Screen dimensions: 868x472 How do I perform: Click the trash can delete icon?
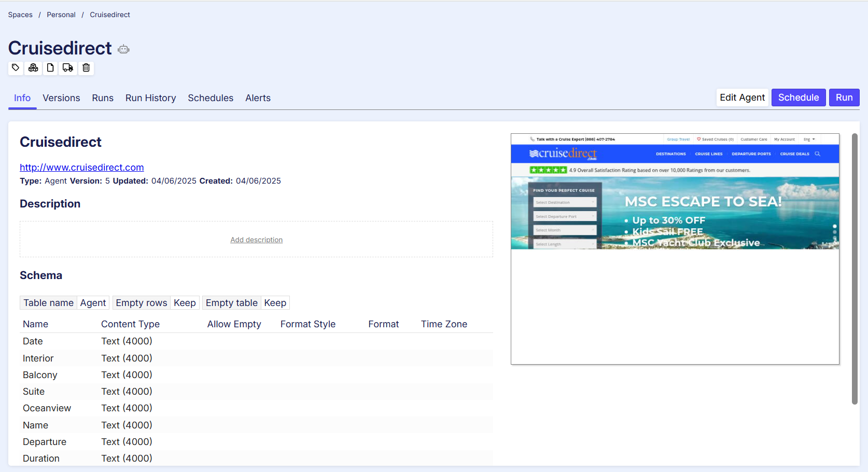(86, 68)
